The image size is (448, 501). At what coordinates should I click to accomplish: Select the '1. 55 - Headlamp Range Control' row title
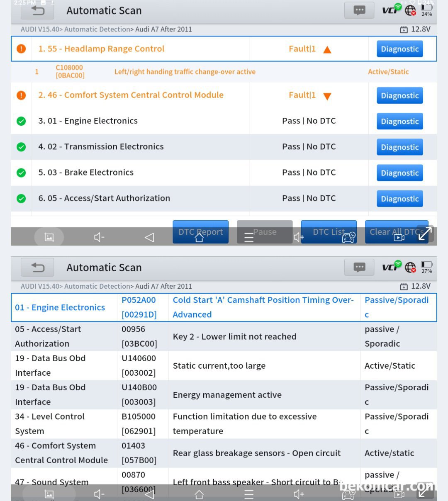[101, 49]
